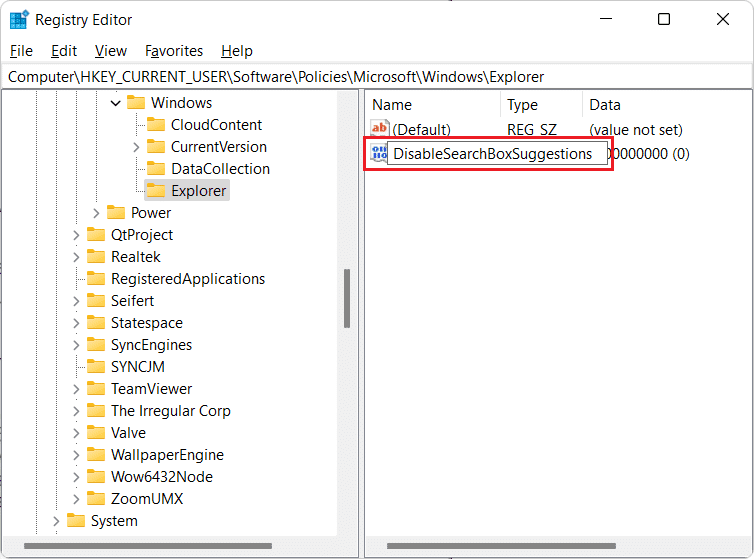
Task: Expand the System key
Action: [56, 521]
